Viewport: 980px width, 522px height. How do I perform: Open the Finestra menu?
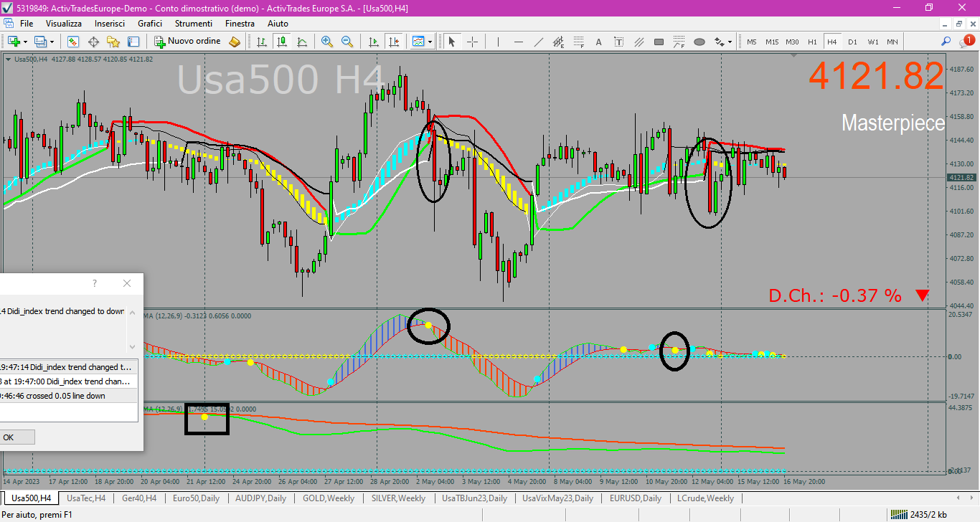[x=240, y=24]
